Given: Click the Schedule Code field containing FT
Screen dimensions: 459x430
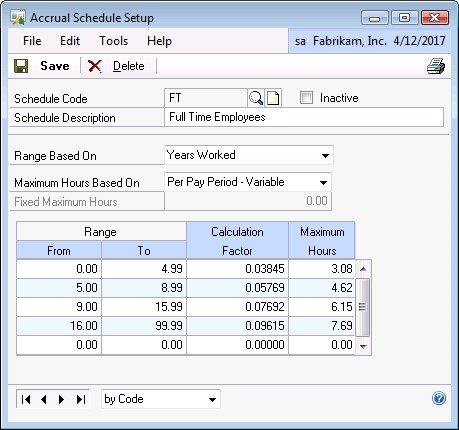Looking at the screenshot, I should pyautogui.click(x=206, y=98).
